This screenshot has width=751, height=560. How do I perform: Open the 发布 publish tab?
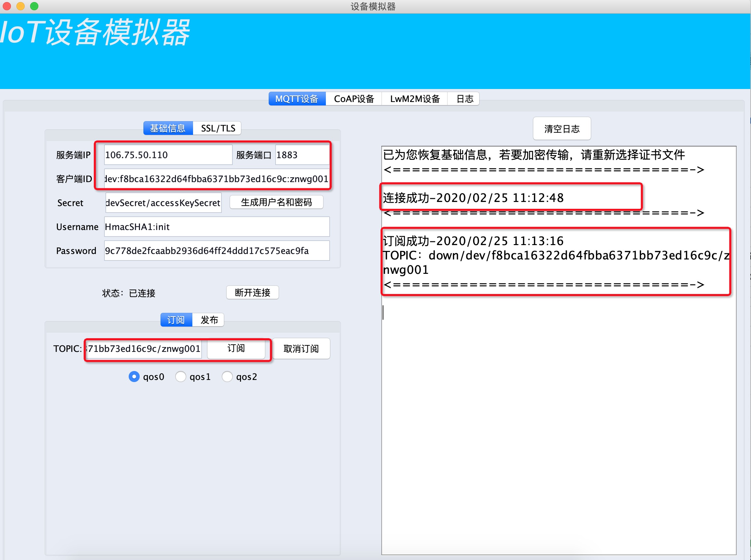[209, 320]
